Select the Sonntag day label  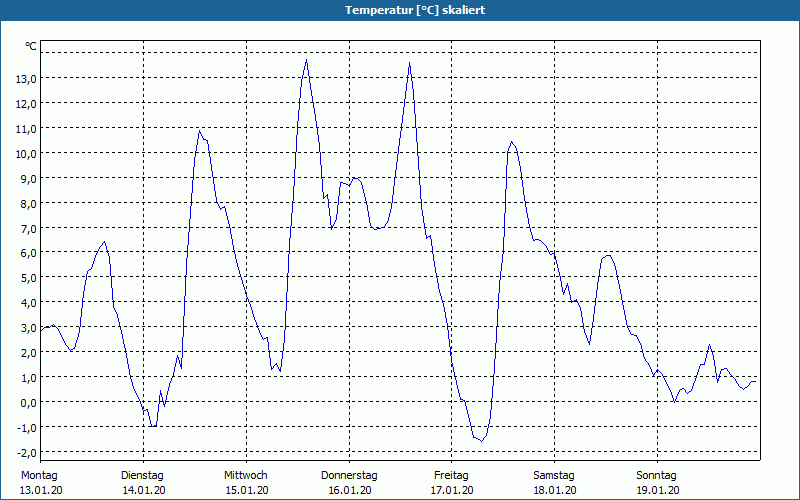click(657, 476)
